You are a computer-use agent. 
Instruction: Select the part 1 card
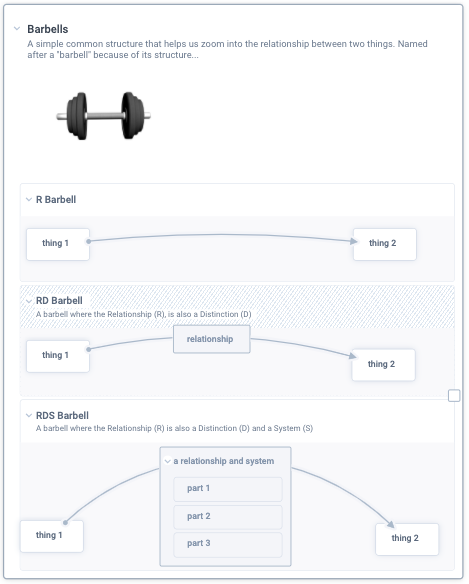point(228,489)
